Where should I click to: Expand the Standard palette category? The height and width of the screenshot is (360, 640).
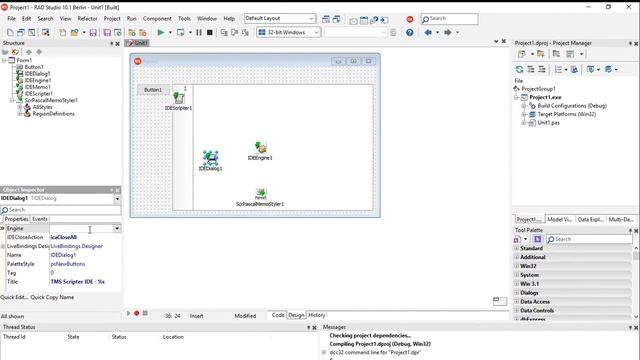516,248
